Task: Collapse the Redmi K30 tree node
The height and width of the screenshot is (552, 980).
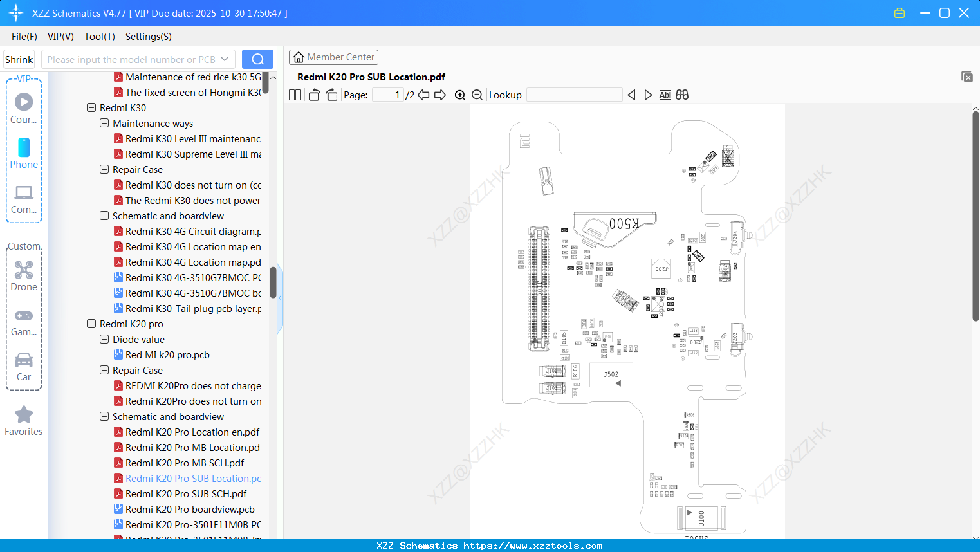Action: click(91, 108)
